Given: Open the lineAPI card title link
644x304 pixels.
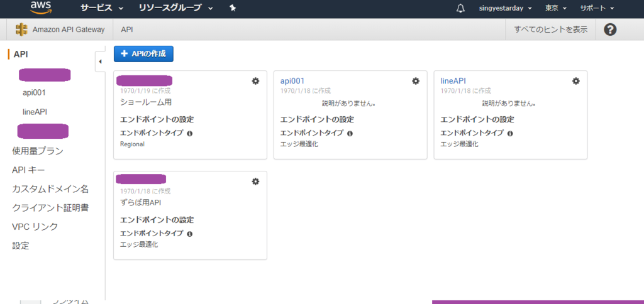Looking at the screenshot, I should pos(453,81).
